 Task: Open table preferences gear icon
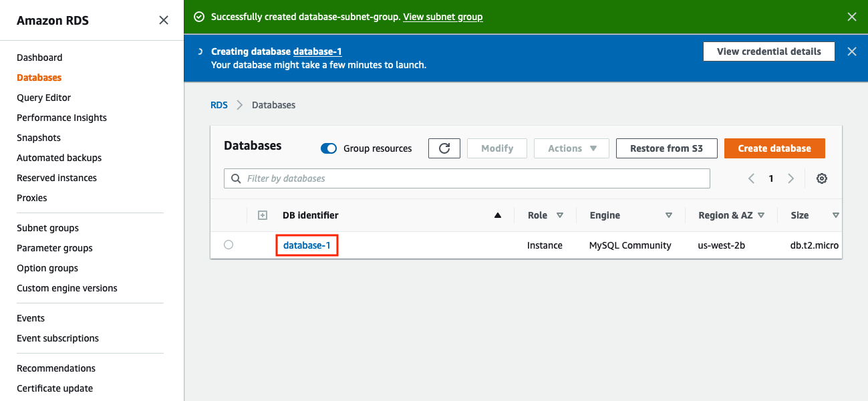[x=822, y=178]
